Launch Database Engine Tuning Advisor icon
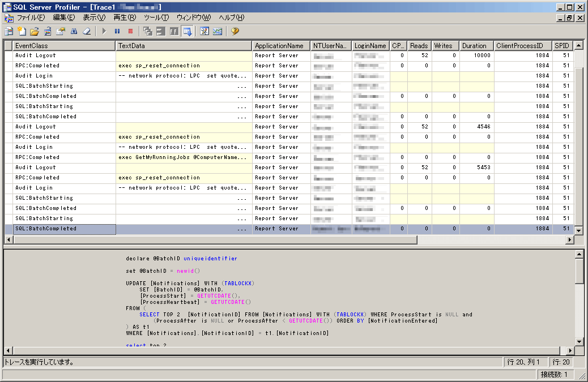 [x=204, y=32]
